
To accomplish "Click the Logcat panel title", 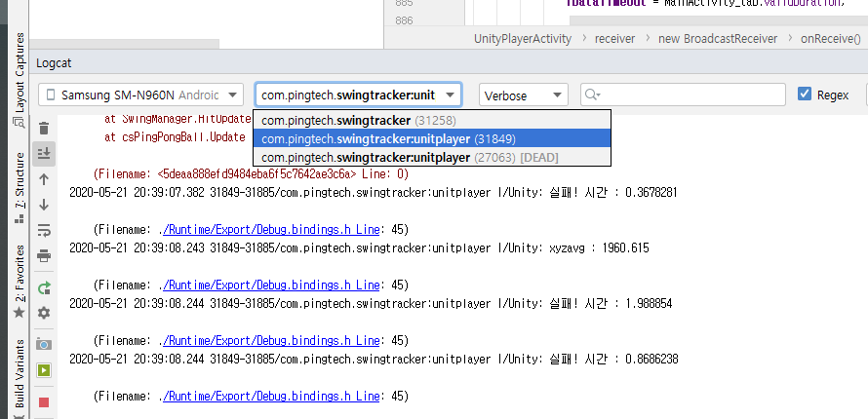I will [54, 63].
